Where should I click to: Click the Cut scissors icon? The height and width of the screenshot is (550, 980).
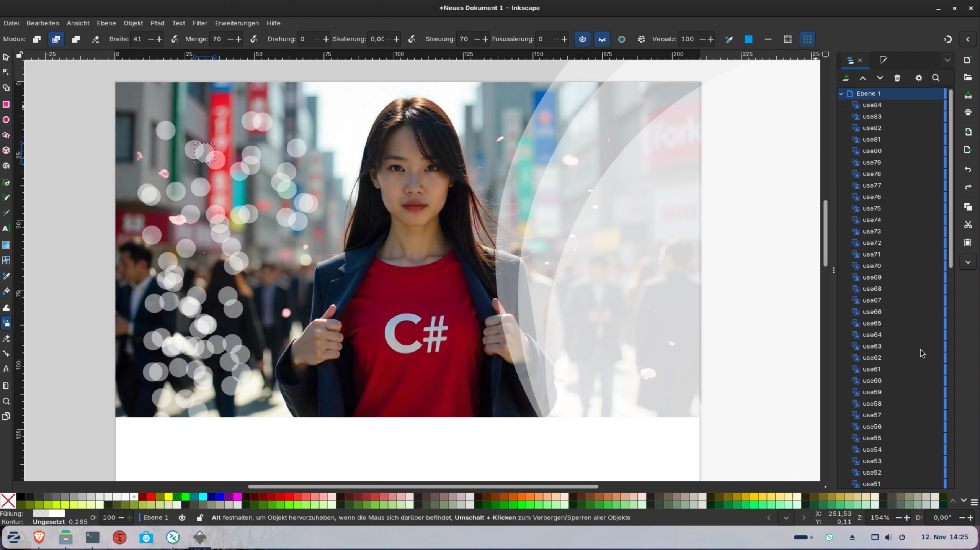[968, 225]
